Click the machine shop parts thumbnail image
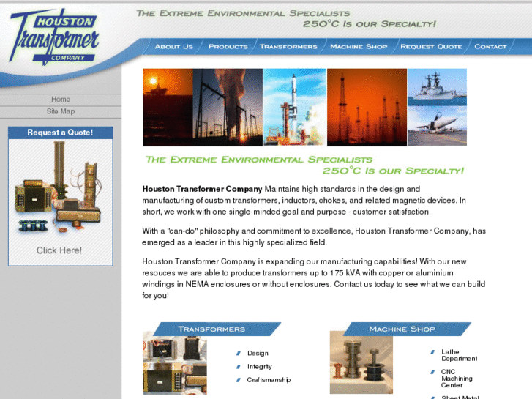 pos(361,364)
